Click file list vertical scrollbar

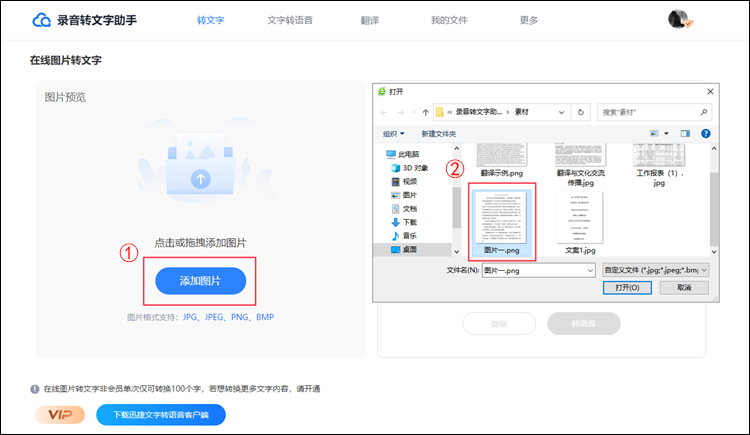[714, 208]
